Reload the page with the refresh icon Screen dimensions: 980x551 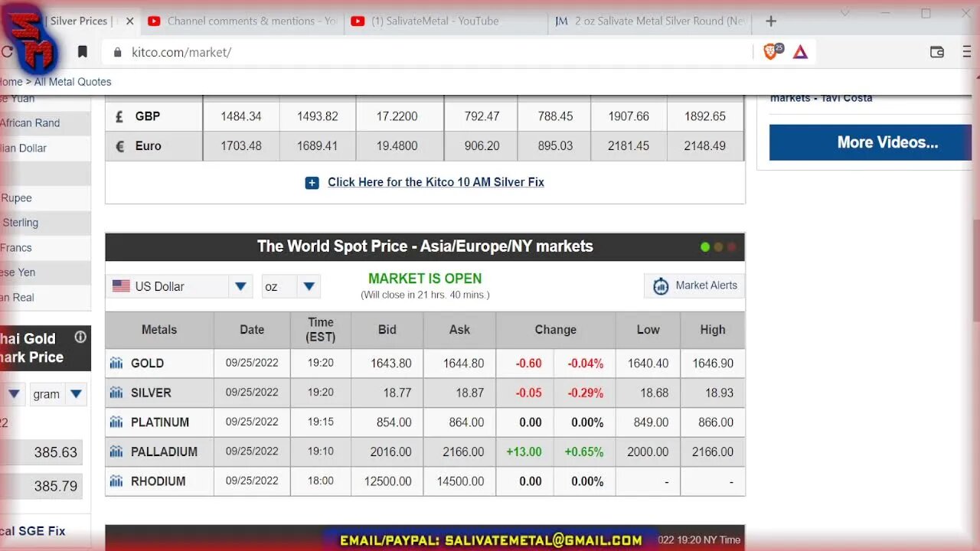point(8,52)
